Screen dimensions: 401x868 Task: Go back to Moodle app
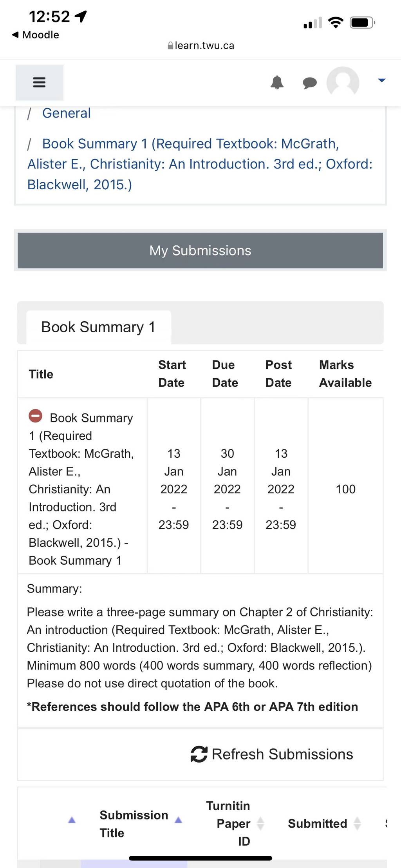click(x=35, y=34)
